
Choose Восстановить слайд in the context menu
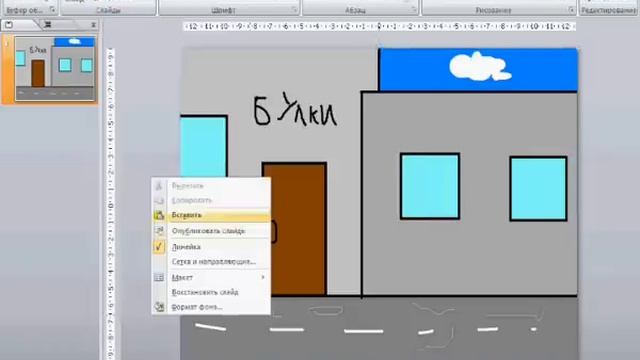211,292
